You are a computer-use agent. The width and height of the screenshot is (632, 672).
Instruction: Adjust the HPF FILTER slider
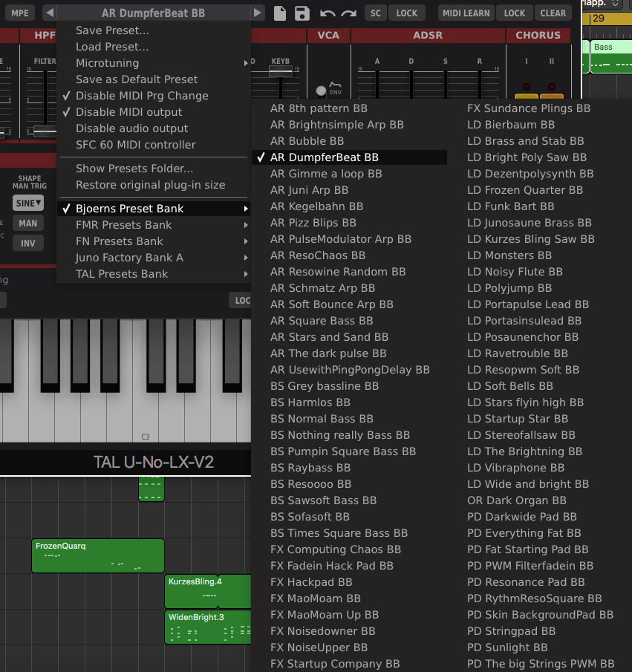45,132
